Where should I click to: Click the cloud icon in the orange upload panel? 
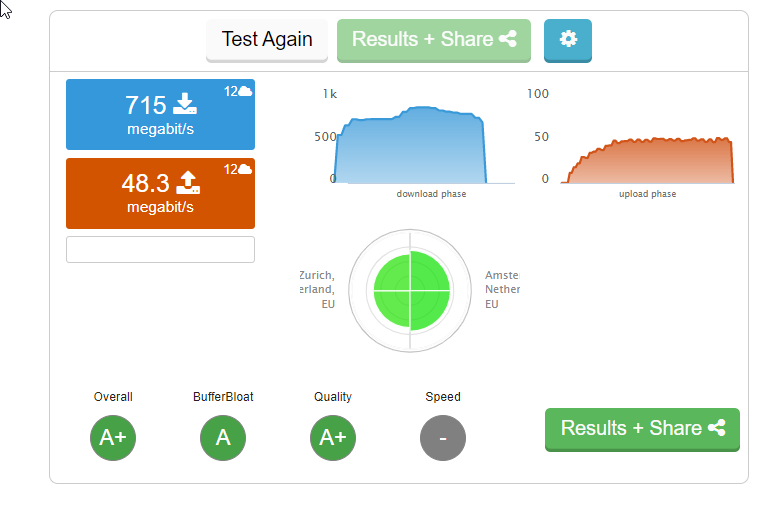[x=244, y=169]
